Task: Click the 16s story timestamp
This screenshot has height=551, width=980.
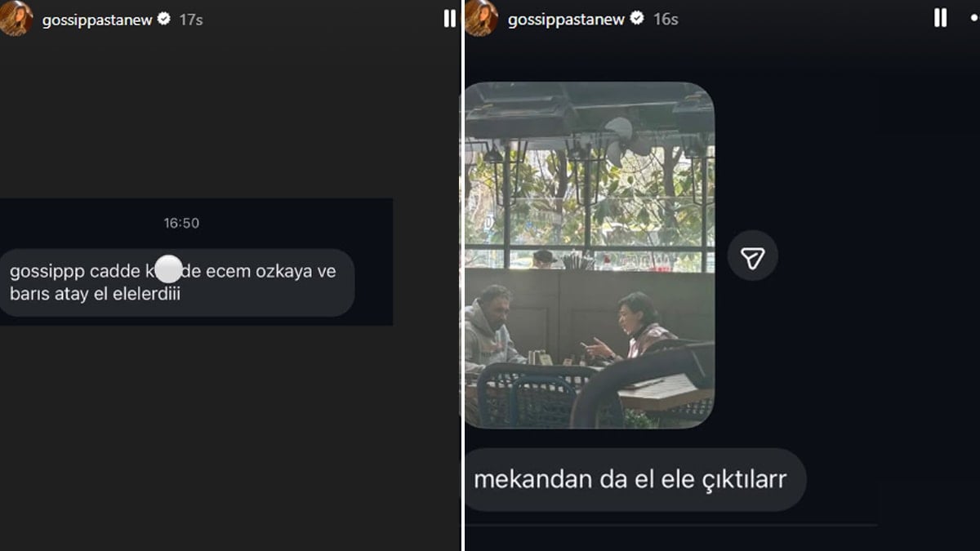Action: (666, 19)
